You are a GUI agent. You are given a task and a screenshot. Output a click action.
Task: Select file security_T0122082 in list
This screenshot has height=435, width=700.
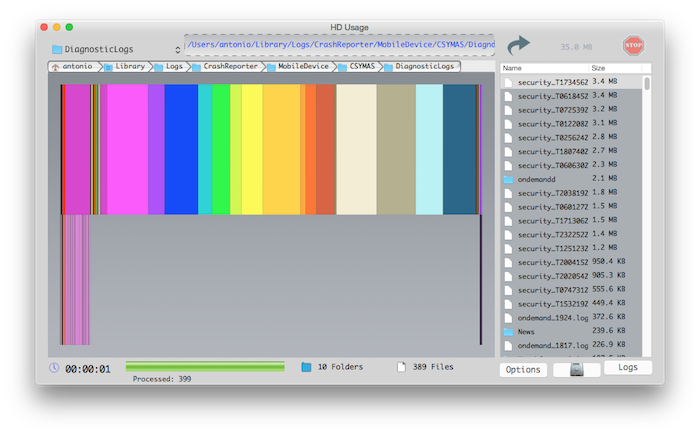(x=571, y=124)
